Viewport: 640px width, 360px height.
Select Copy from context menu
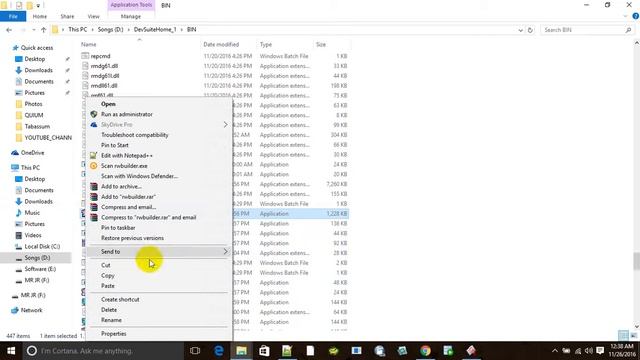click(108, 276)
